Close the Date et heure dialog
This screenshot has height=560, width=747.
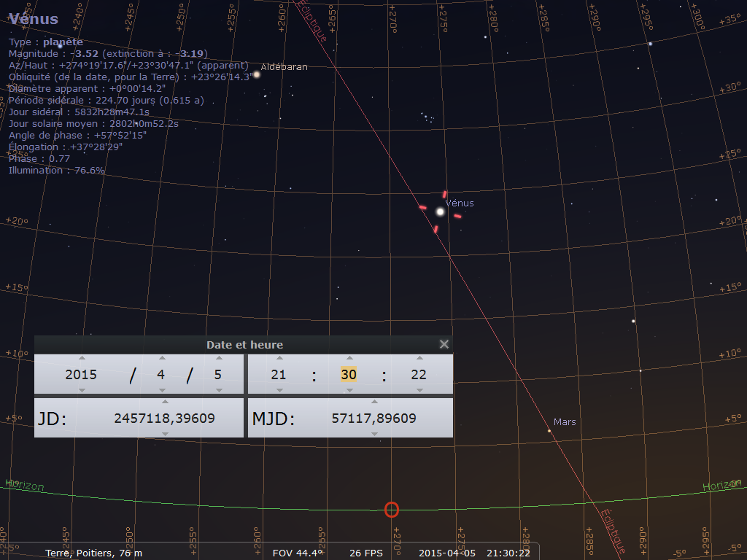click(x=444, y=344)
